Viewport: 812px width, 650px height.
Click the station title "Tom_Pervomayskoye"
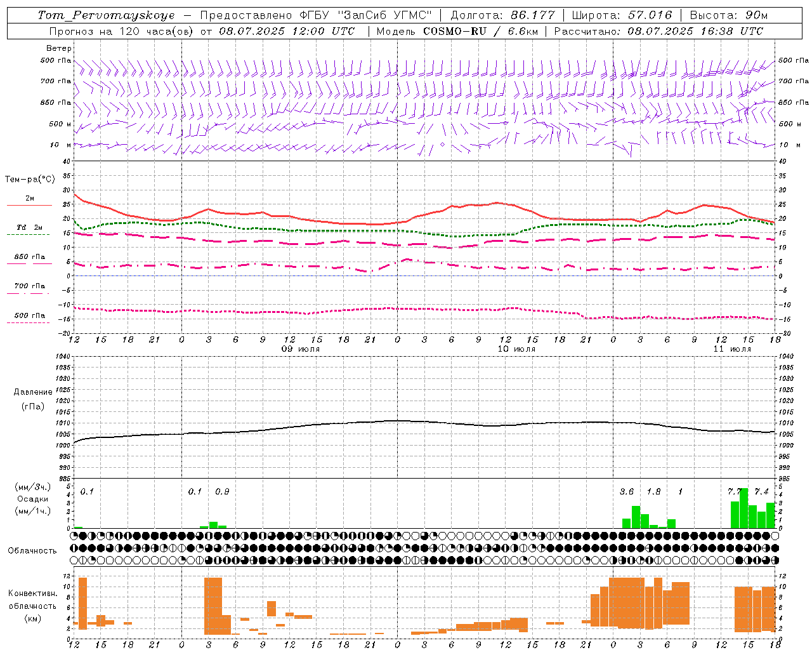pos(106,15)
